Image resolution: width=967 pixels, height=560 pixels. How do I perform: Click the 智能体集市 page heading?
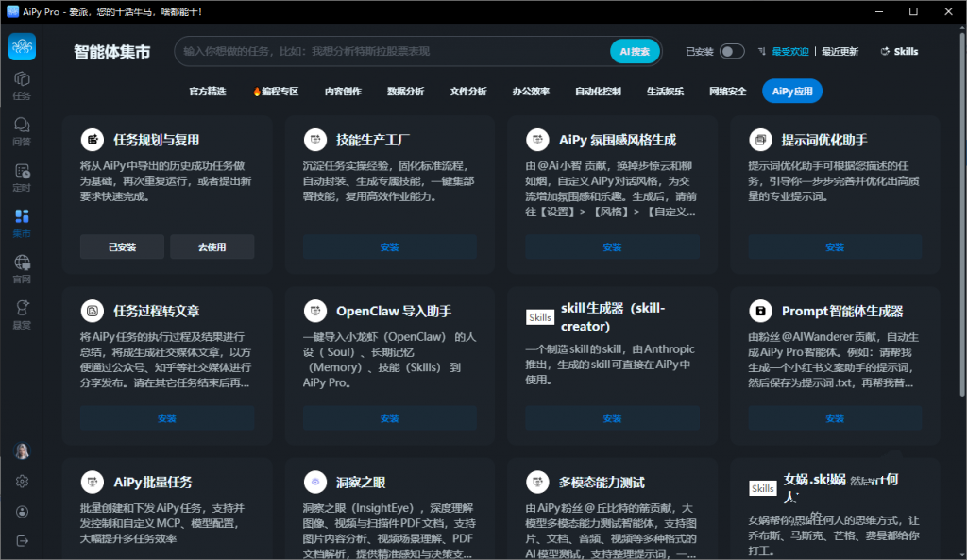pyautogui.click(x=112, y=52)
